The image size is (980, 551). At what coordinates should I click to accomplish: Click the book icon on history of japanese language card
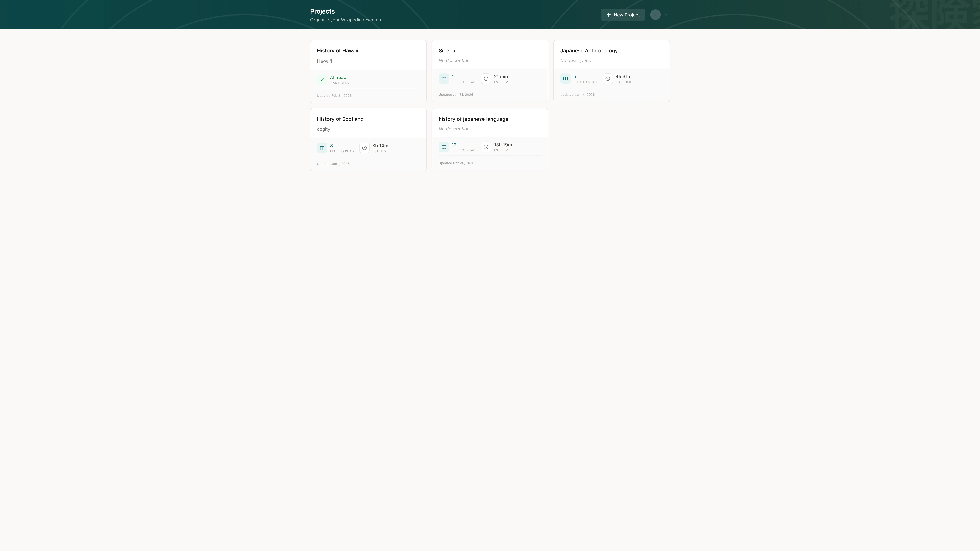click(444, 147)
